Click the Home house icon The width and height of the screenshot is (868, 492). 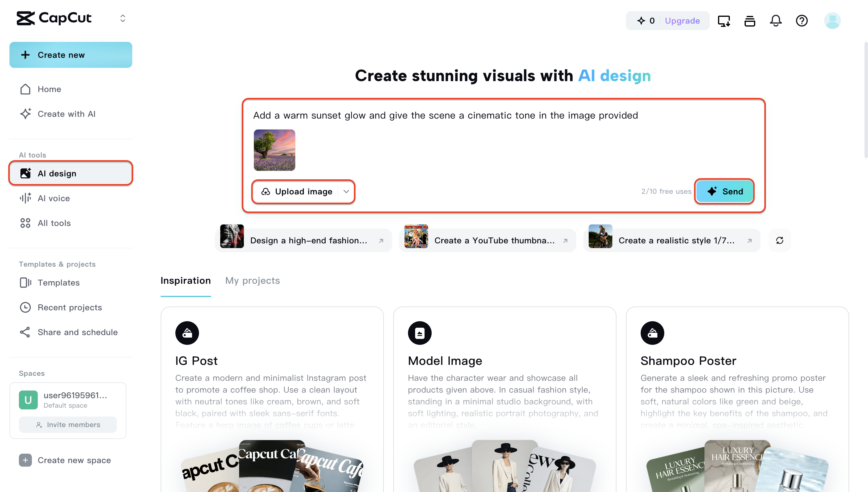[x=25, y=89]
